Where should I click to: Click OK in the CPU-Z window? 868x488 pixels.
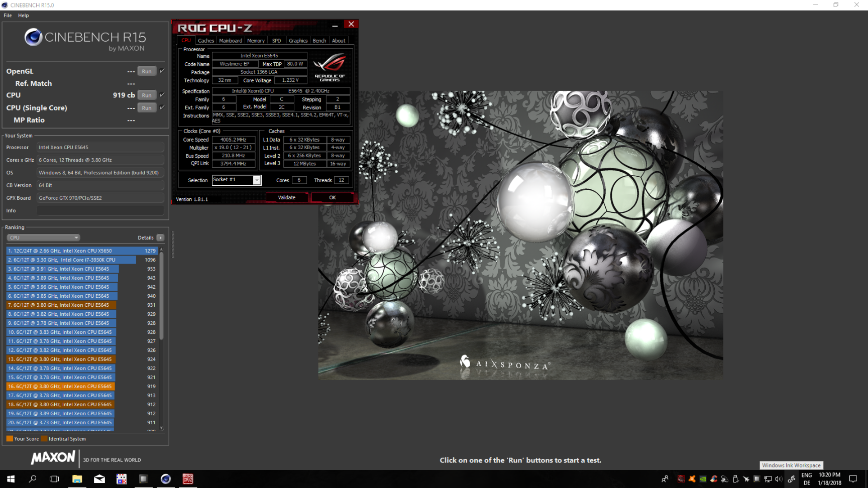(x=333, y=198)
